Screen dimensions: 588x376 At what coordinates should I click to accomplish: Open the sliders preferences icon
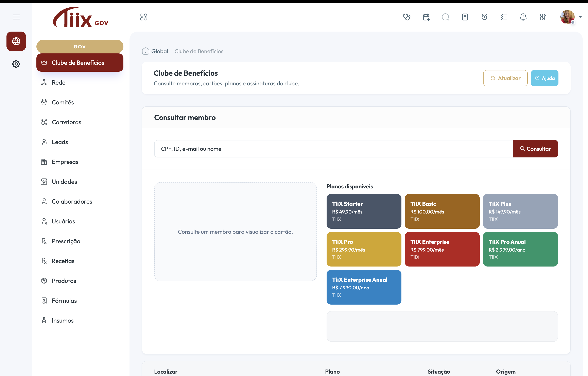pos(543,17)
